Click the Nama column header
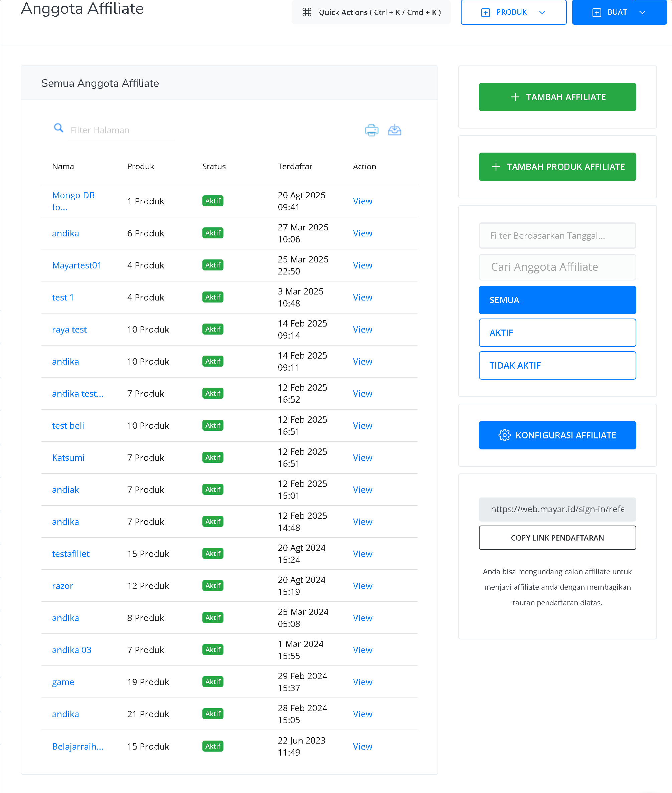This screenshot has width=672, height=793. (63, 166)
